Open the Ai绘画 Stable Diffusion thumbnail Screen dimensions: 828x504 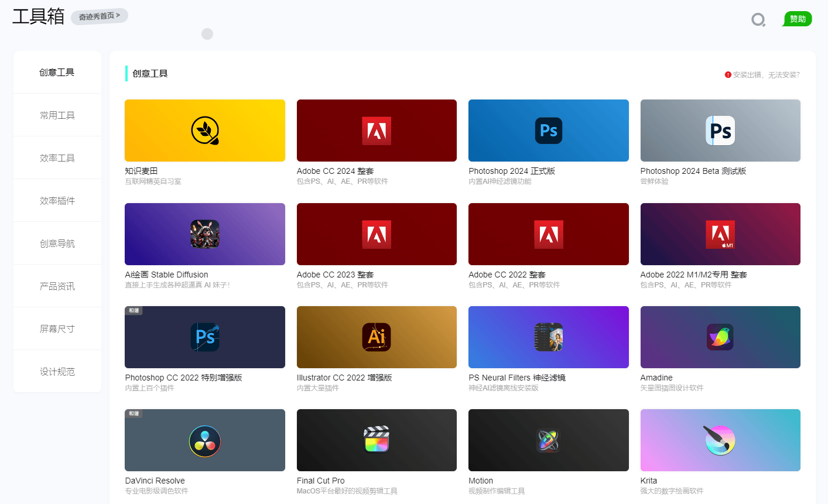tap(205, 234)
